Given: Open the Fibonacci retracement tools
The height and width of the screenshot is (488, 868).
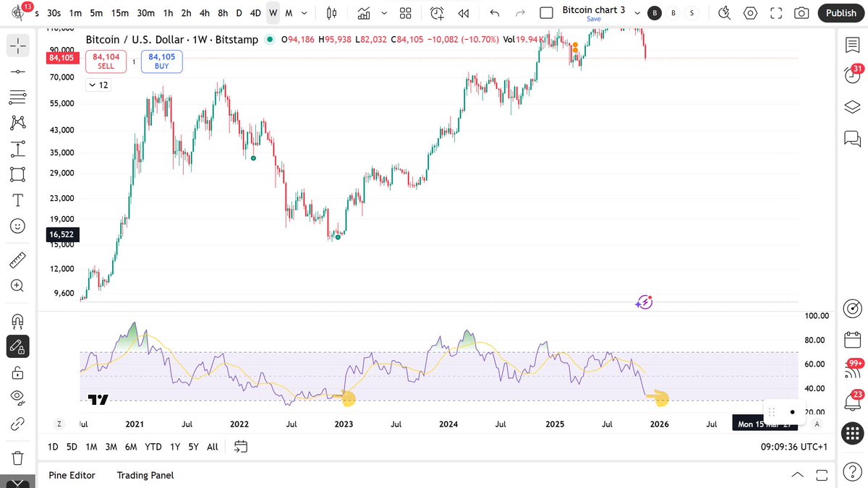Looking at the screenshot, I should [x=17, y=97].
